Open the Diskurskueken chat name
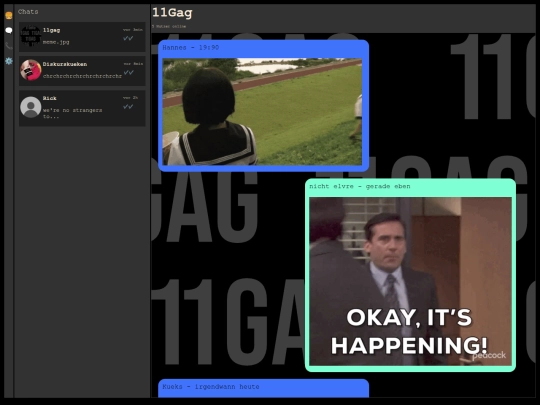The image size is (540, 405). 65,64
